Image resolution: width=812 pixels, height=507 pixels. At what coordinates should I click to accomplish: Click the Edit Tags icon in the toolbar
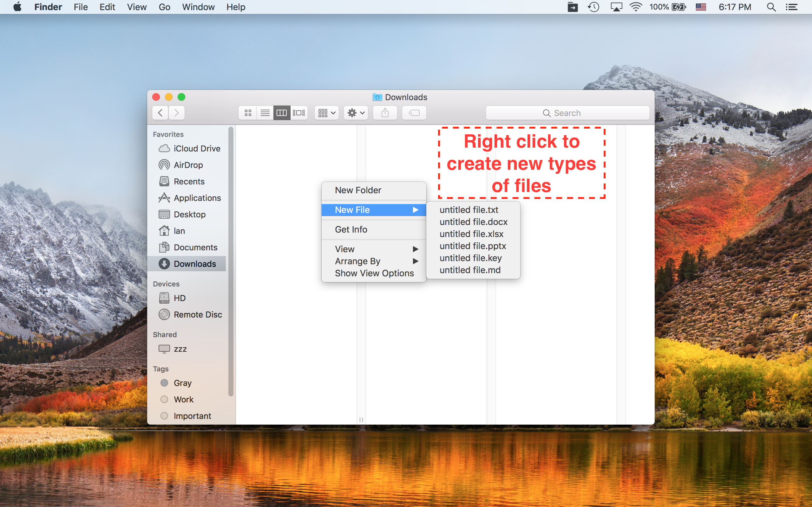(414, 113)
